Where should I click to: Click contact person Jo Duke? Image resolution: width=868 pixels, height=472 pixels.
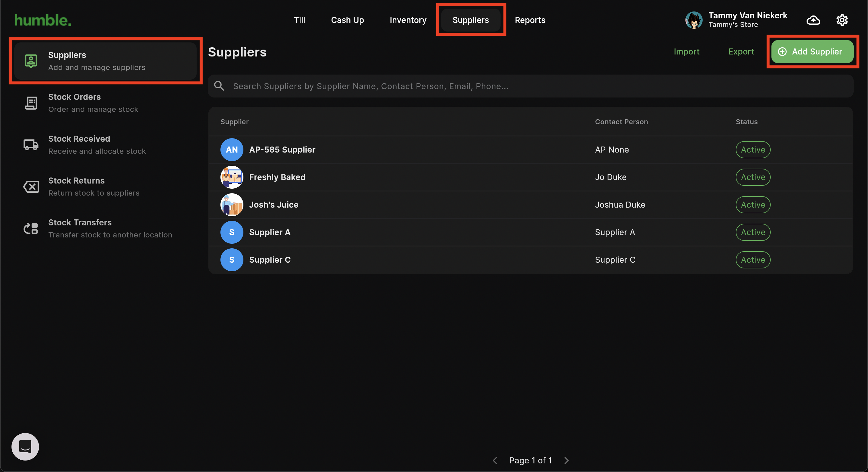(x=611, y=177)
